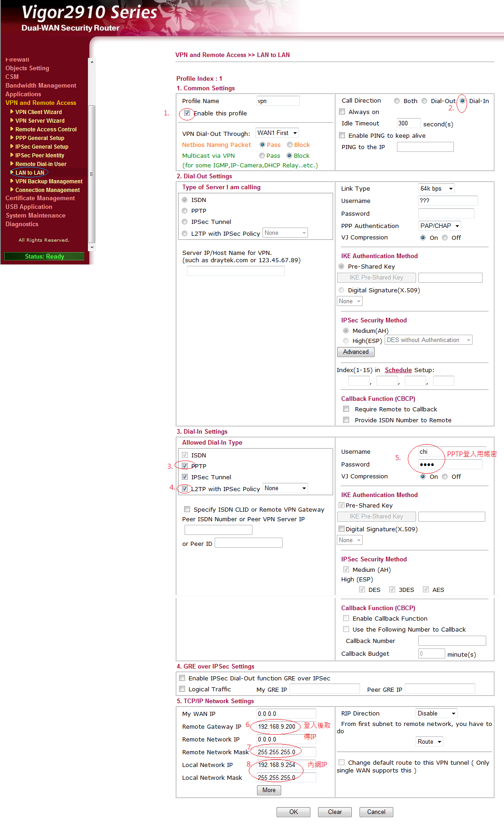Open Remote Access Control page
The width and height of the screenshot is (504, 824).
point(46,130)
